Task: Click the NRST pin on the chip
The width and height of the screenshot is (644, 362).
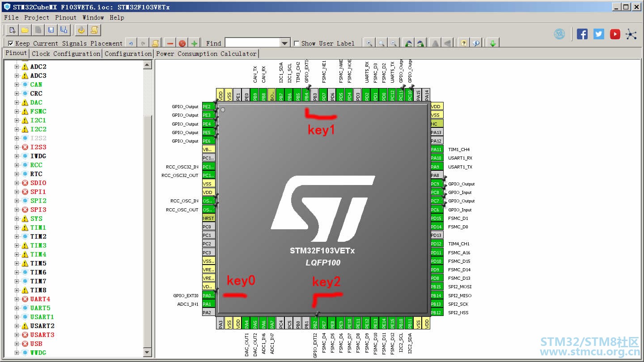Action: [x=208, y=218]
